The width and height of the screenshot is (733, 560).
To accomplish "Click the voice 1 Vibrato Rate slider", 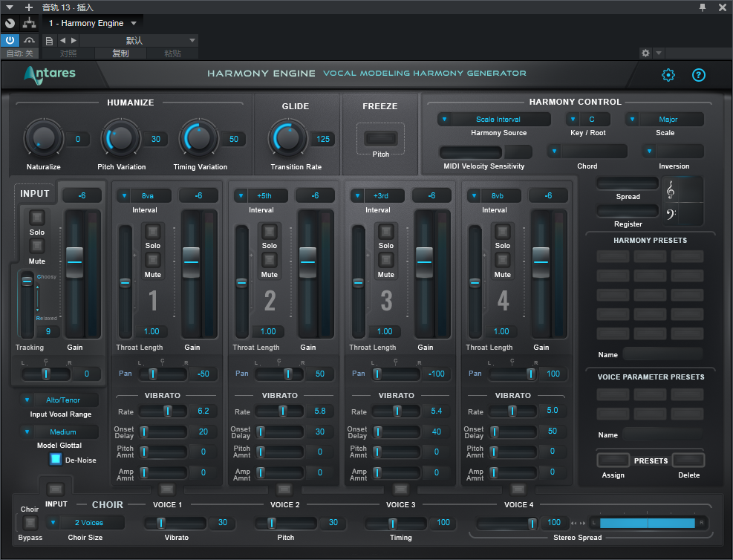I will [x=163, y=411].
